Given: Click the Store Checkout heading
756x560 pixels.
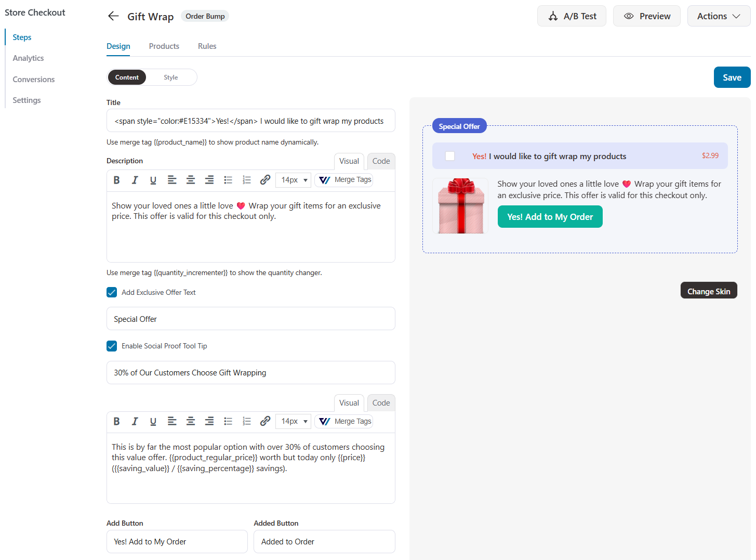Looking at the screenshot, I should [x=35, y=12].
